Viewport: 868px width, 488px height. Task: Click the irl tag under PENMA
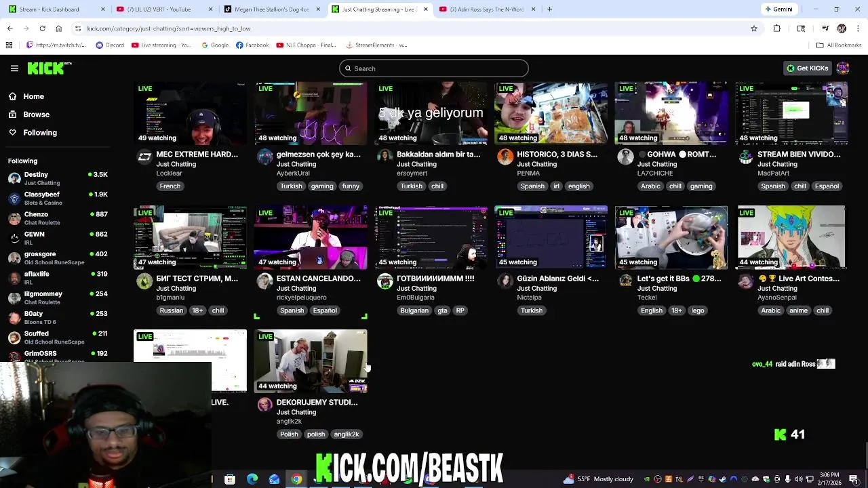tap(556, 186)
